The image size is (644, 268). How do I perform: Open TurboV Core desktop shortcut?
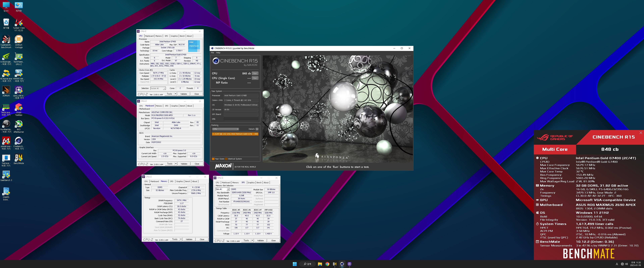coord(19,25)
